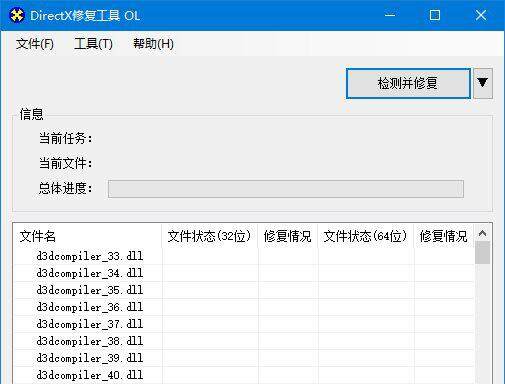505x384 pixels.
Task: Open the 帮助(H) menu
Action: 153,44
